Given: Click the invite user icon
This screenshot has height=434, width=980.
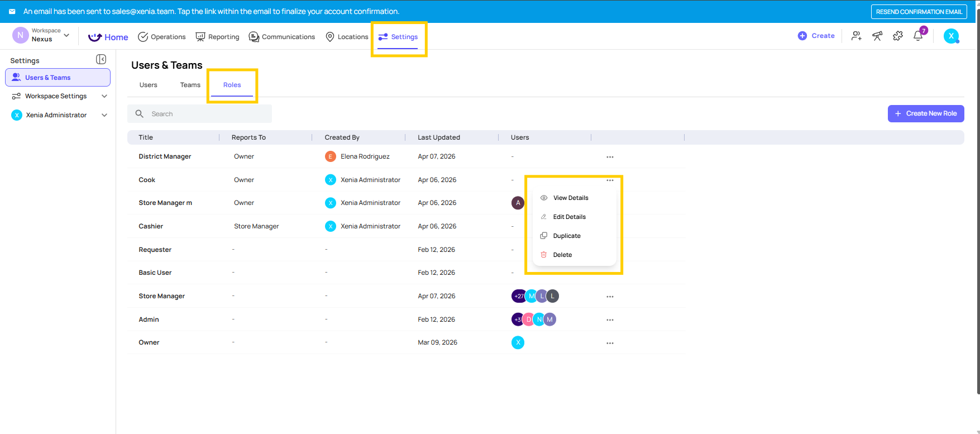Looking at the screenshot, I should [x=856, y=36].
